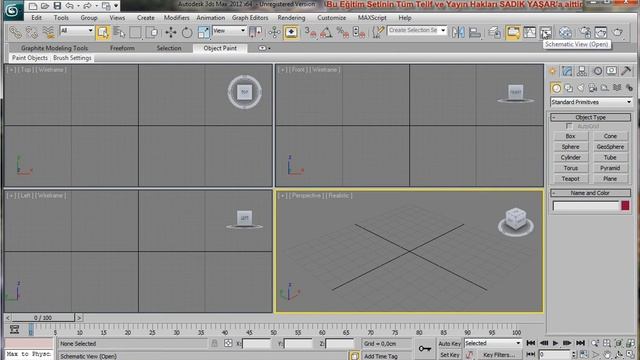Viewport: 640px width, 360px height.
Task: Select the Select and Link tool
Action: coord(16,32)
